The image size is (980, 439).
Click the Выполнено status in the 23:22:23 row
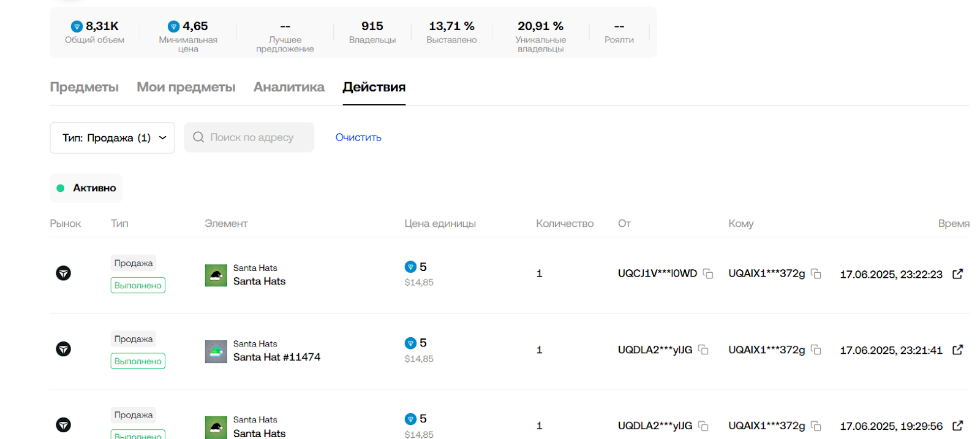click(138, 285)
